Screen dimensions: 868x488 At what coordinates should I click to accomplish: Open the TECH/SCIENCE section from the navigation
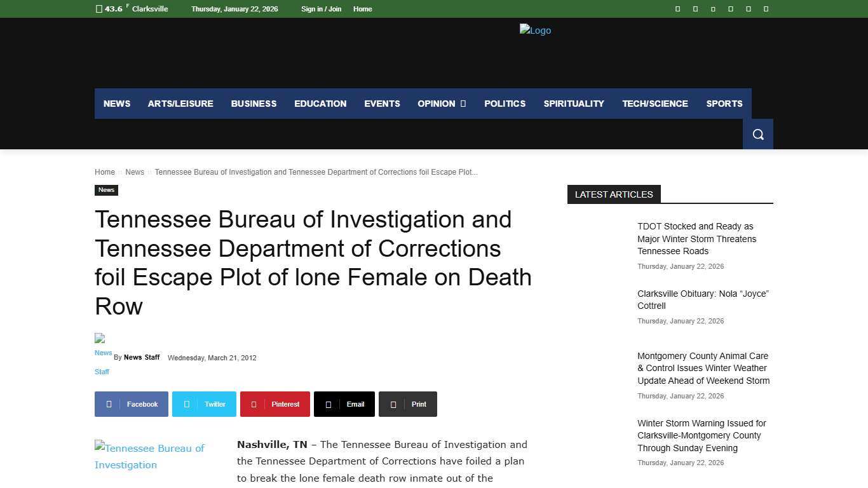[655, 104]
